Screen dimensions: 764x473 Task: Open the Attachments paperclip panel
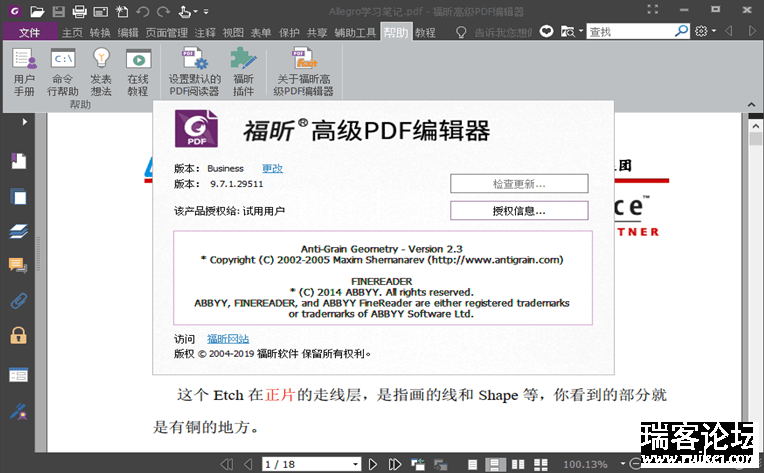[19, 301]
